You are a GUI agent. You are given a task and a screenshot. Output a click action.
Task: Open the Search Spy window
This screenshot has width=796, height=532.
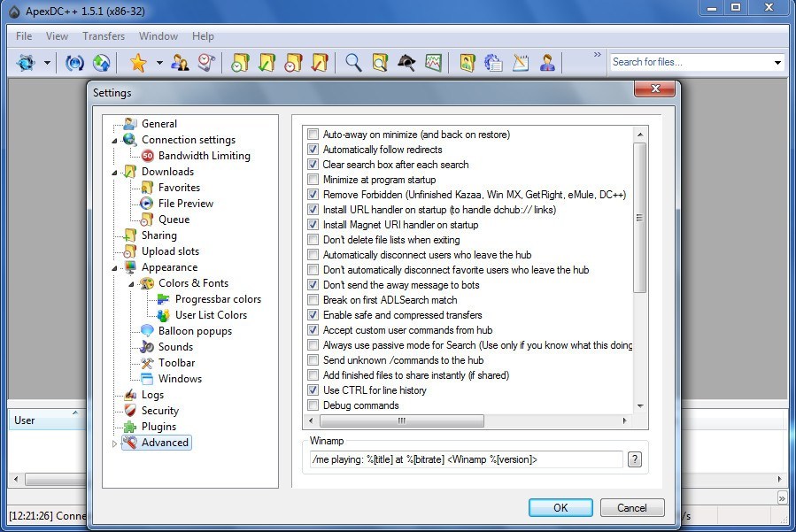(405, 62)
